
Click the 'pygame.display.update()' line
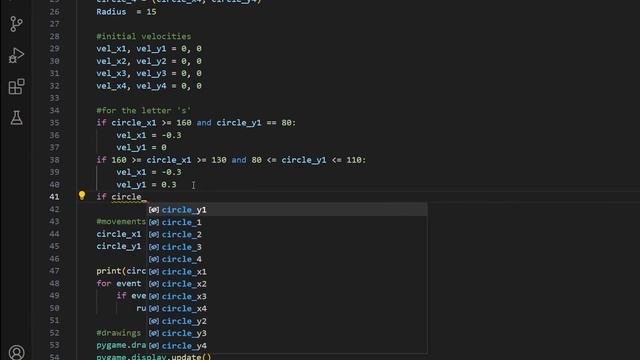point(154,357)
